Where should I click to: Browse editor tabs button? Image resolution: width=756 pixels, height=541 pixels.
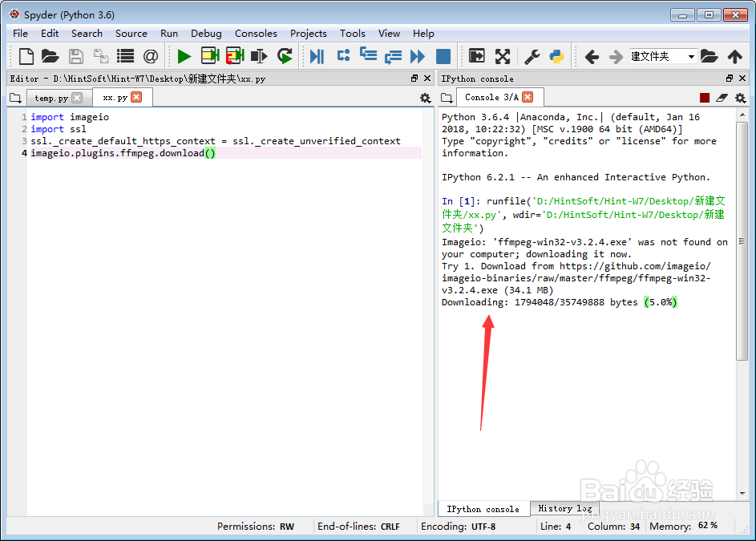[x=15, y=99]
